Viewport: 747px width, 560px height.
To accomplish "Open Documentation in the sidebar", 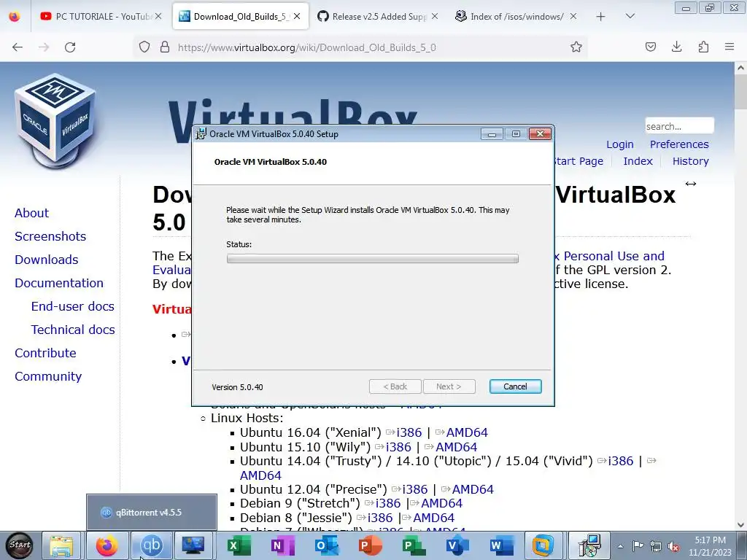I will coord(59,283).
